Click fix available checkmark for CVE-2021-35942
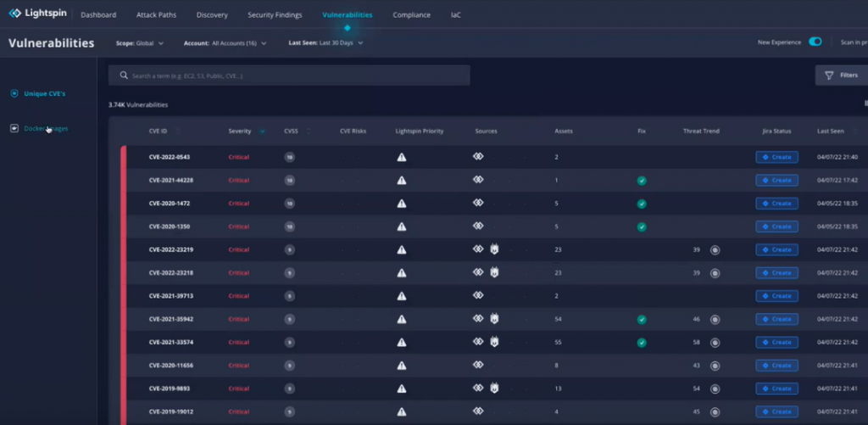The height and width of the screenshot is (425, 868). click(642, 320)
